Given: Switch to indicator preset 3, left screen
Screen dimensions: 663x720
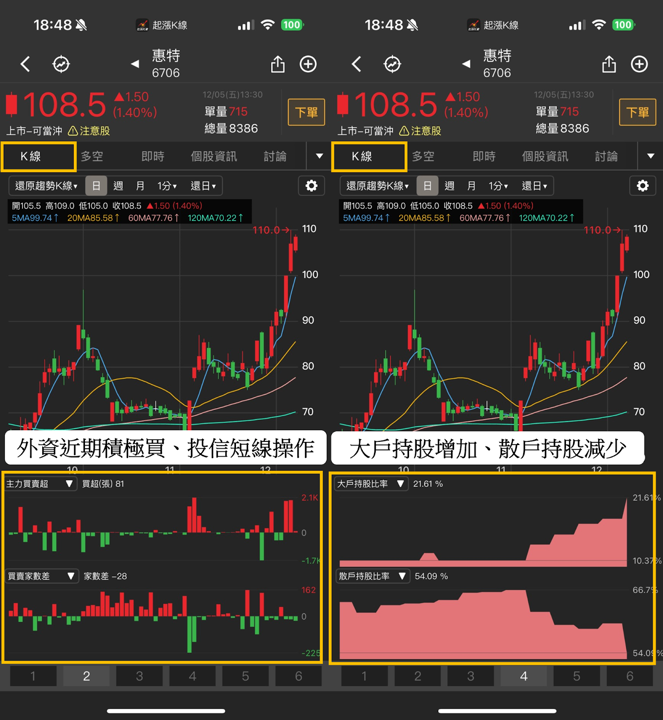Looking at the screenshot, I should [x=140, y=676].
